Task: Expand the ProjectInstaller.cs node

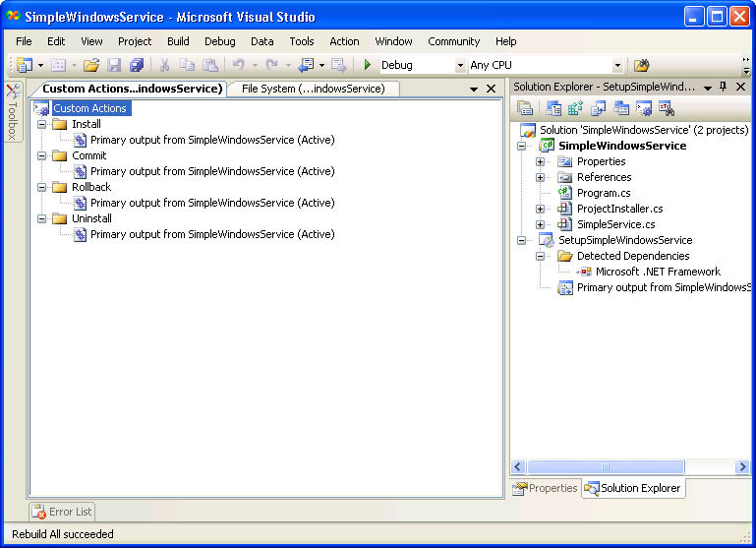Action: coord(540,209)
